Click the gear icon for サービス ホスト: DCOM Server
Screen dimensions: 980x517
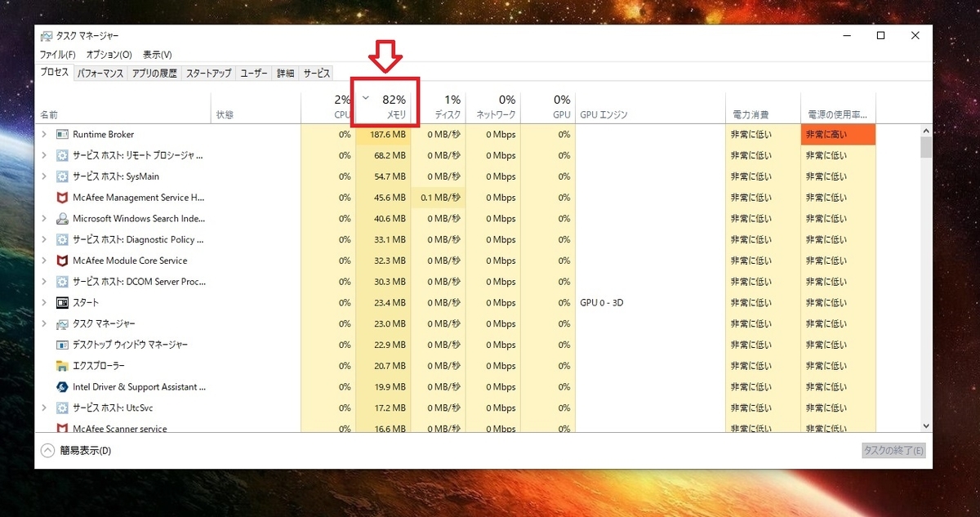[62, 282]
